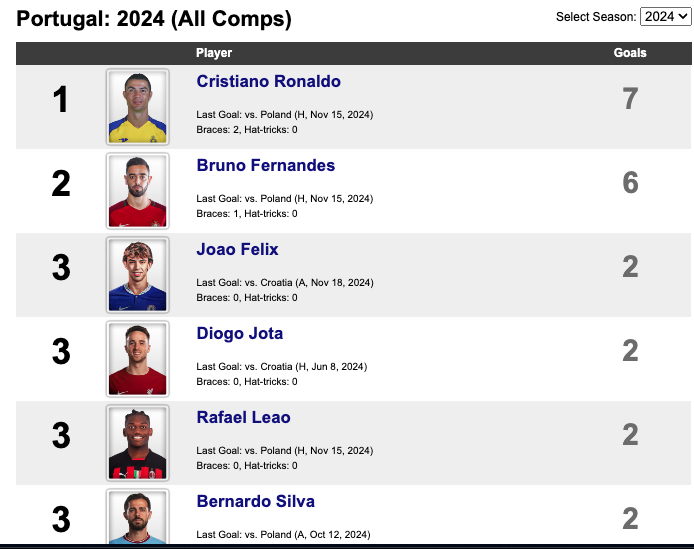This screenshot has width=694, height=549.
Task: Click Bruno Fernandes' goal total of 6
Action: (x=630, y=182)
